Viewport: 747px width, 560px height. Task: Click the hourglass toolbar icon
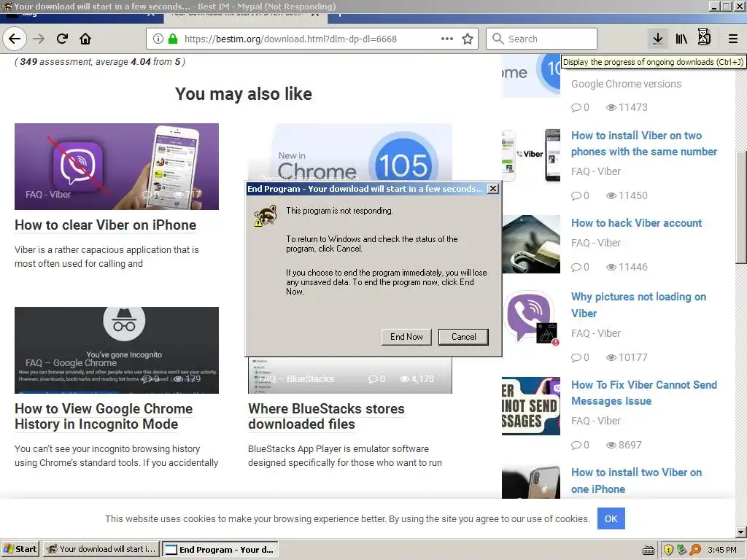click(704, 37)
